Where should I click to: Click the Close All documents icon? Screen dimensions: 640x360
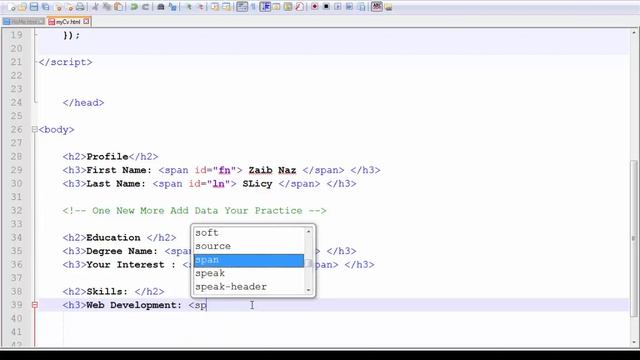(x=70, y=7)
